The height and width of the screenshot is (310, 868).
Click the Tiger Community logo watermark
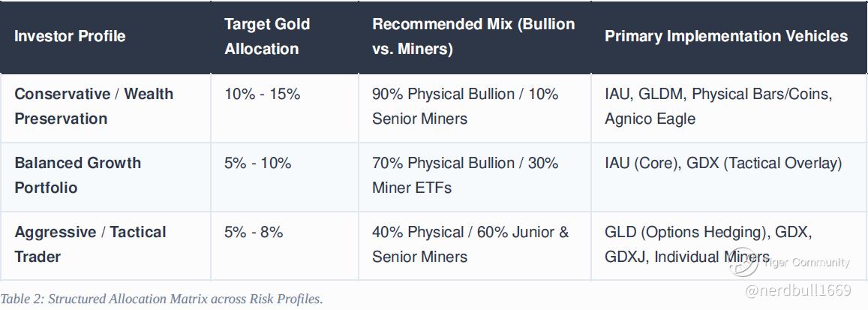click(x=743, y=263)
